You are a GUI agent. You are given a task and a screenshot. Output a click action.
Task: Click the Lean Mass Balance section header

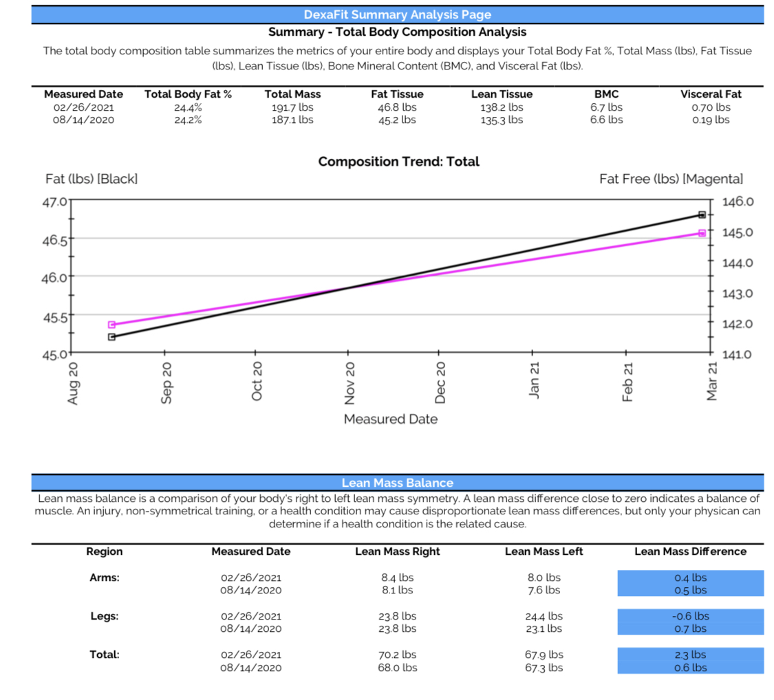pyautogui.click(x=398, y=483)
